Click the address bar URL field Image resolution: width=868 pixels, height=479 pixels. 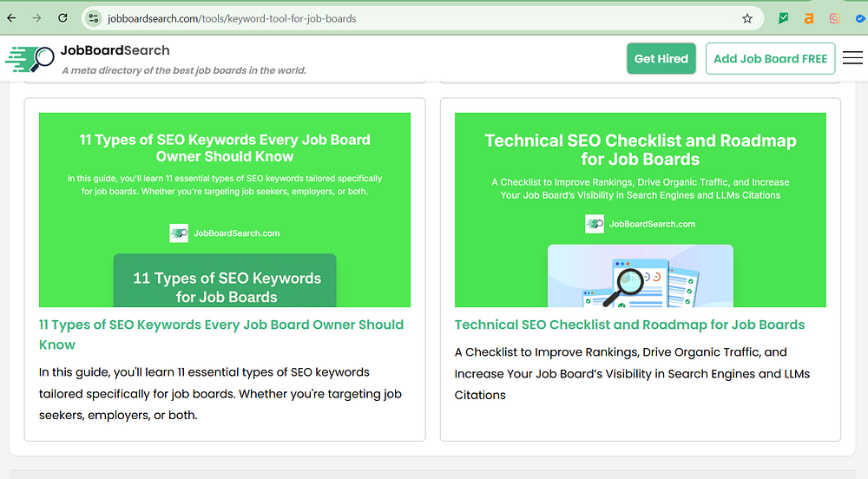(421, 18)
